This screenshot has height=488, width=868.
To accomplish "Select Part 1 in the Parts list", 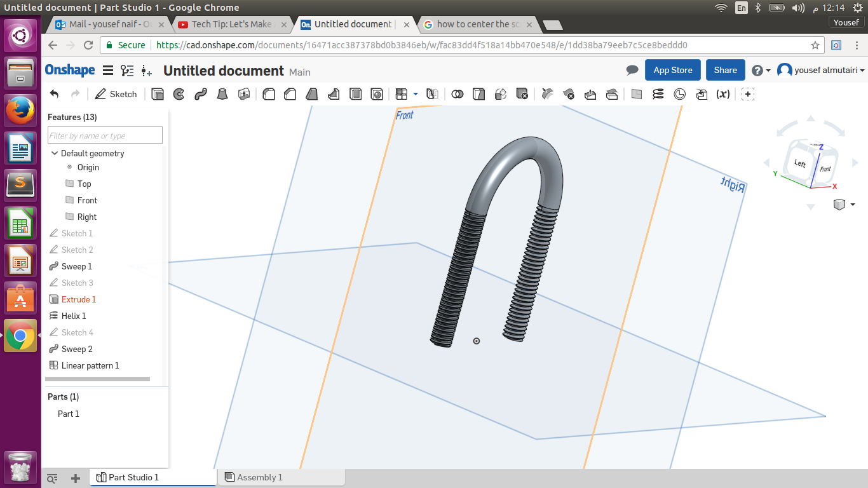I will click(69, 414).
